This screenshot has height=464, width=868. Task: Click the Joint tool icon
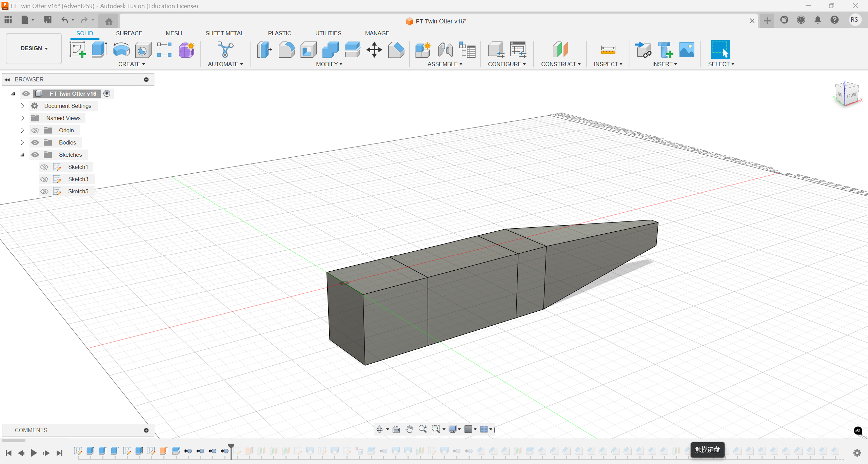(445, 50)
